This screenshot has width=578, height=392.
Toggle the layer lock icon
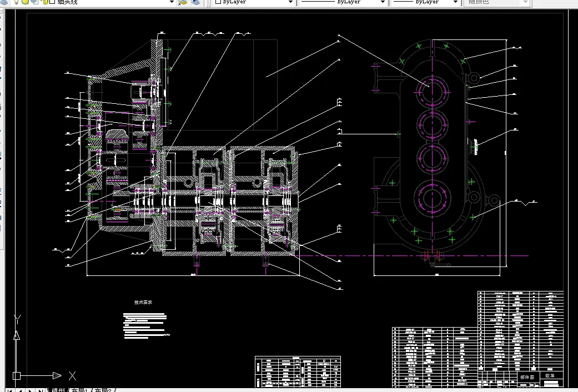point(44,2)
